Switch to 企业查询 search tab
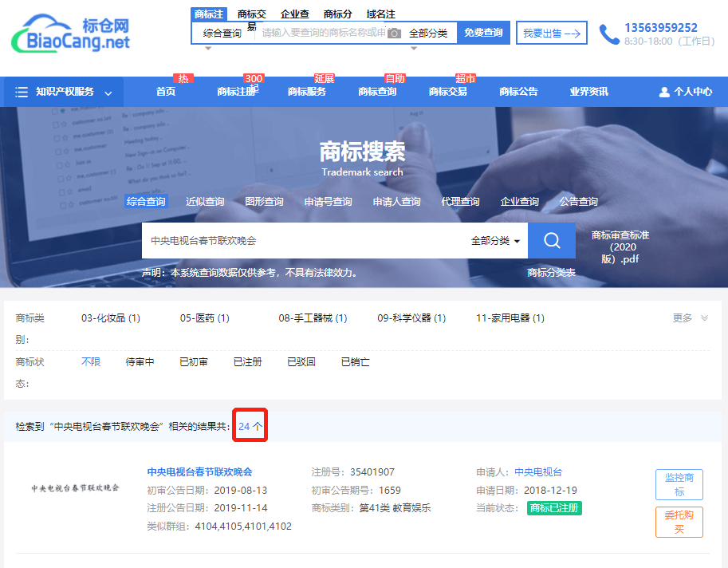This screenshot has height=568, width=728. click(520, 202)
